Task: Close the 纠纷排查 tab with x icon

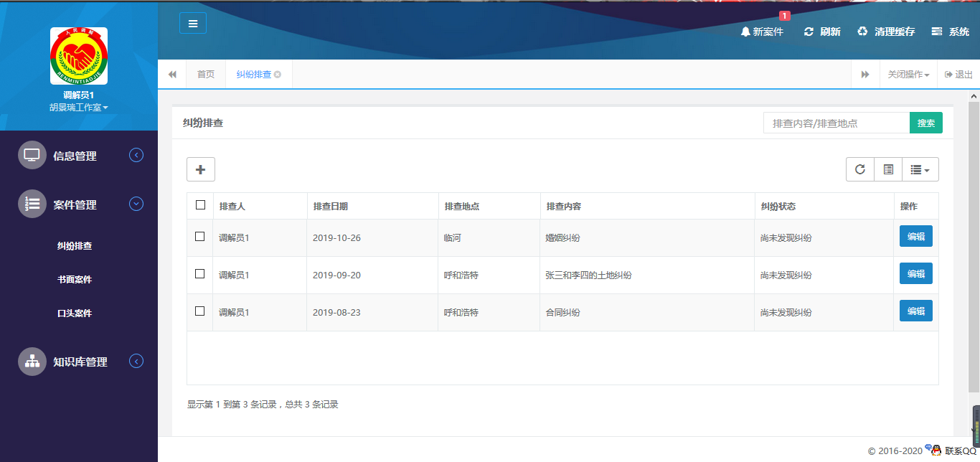Action: click(278, 75)
